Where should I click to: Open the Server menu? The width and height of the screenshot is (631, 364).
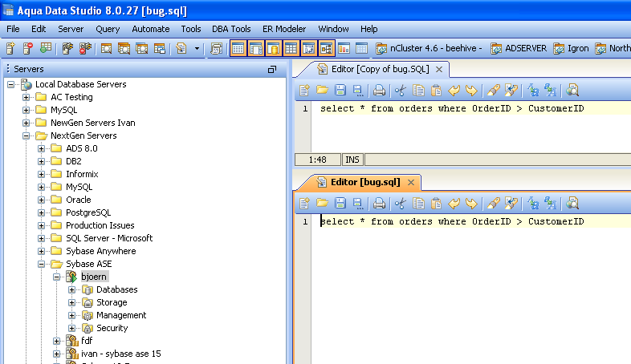click(x=71, y=29)
